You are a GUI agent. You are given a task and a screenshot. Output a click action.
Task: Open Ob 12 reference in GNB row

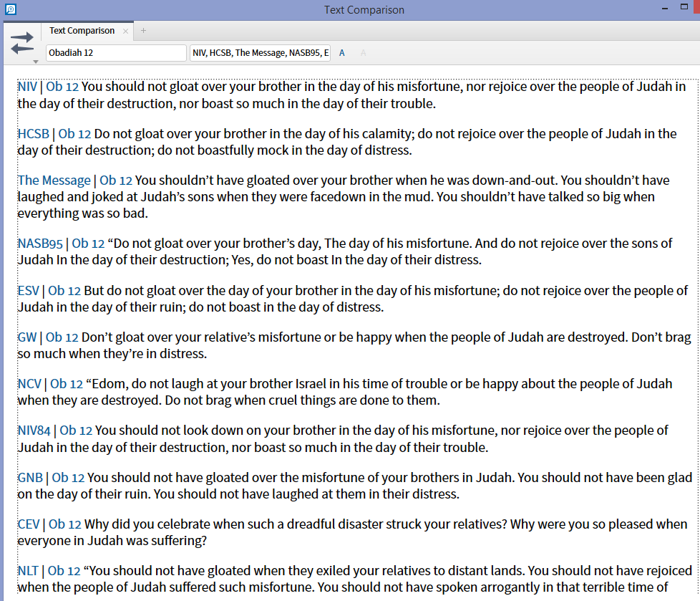point(68,477)
